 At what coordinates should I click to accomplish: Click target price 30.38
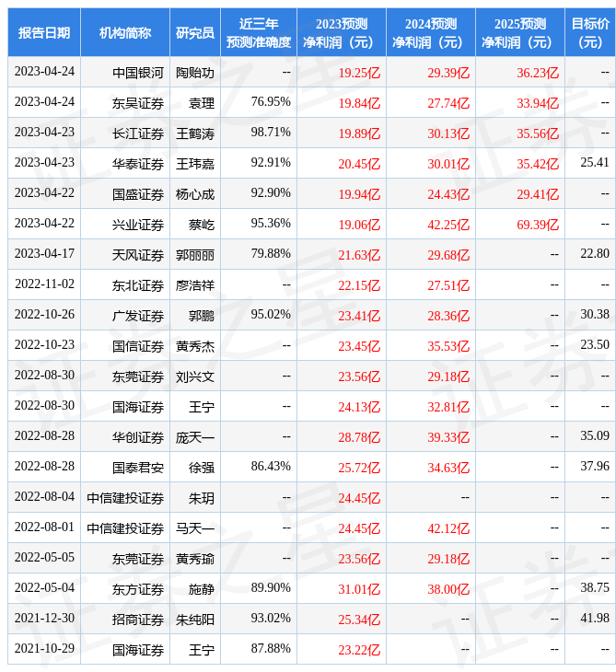(595, 315)
